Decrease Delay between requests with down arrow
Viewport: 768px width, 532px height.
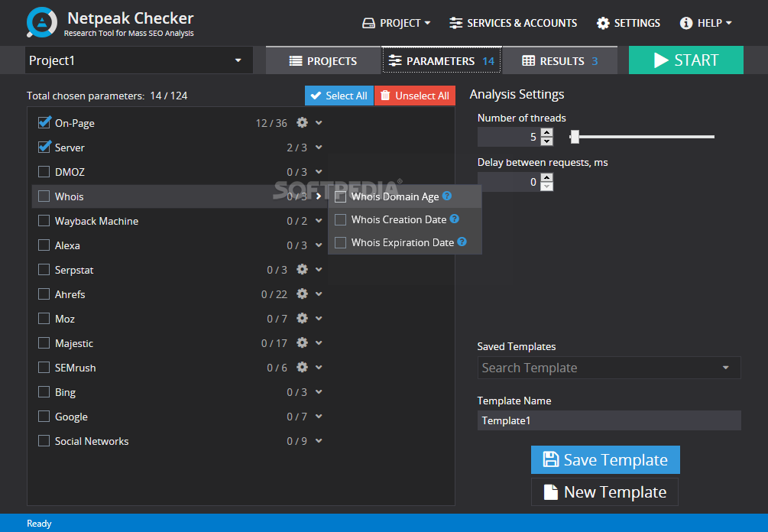pyautogui.click(x=547, y=187)
